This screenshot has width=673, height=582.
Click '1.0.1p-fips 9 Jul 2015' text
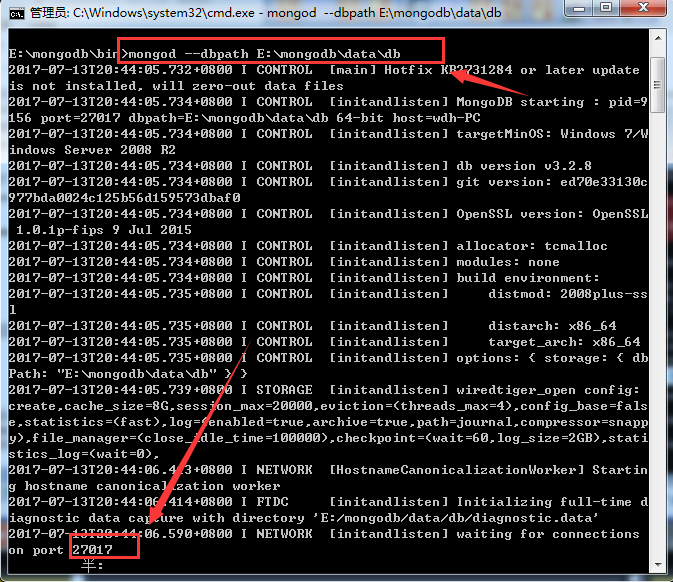point(103,230)
